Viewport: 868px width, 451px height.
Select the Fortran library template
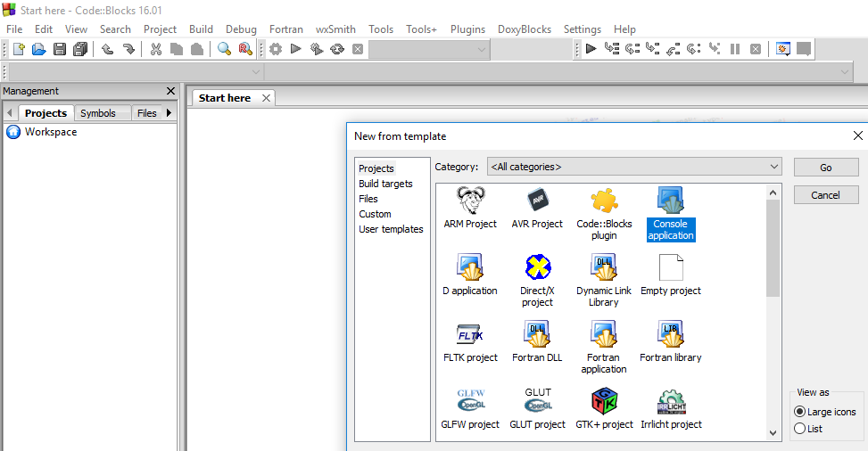[670, 342]
